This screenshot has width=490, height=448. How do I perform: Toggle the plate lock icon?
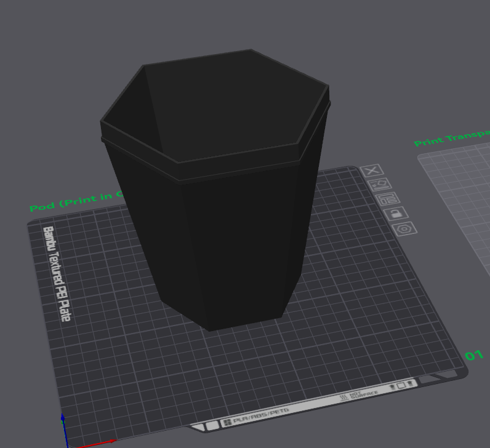396,214
